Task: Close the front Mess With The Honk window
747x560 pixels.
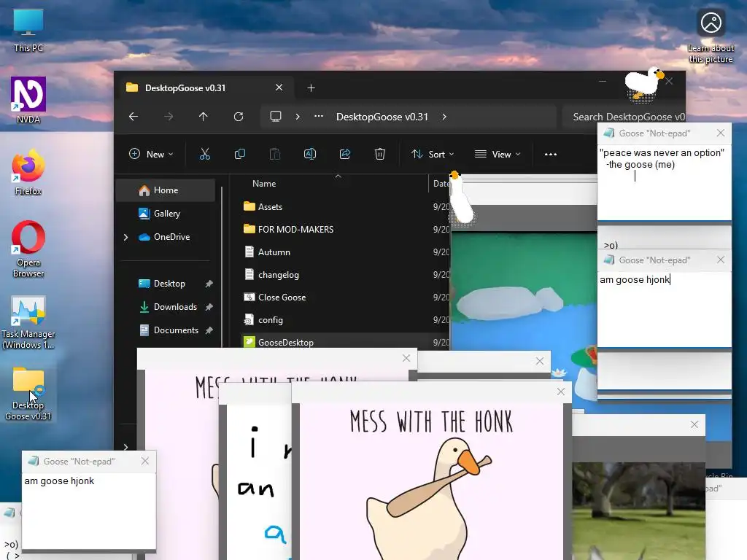Action: click(561, 392)
